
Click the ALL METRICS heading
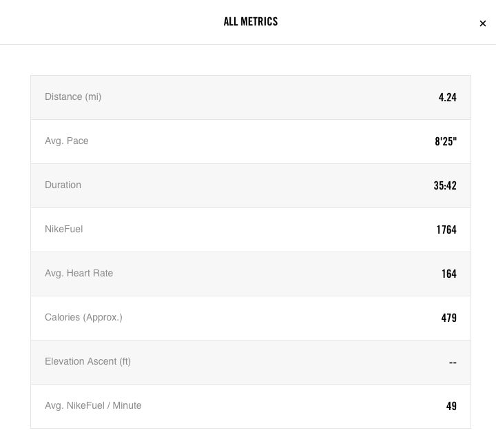pos(251,21)
